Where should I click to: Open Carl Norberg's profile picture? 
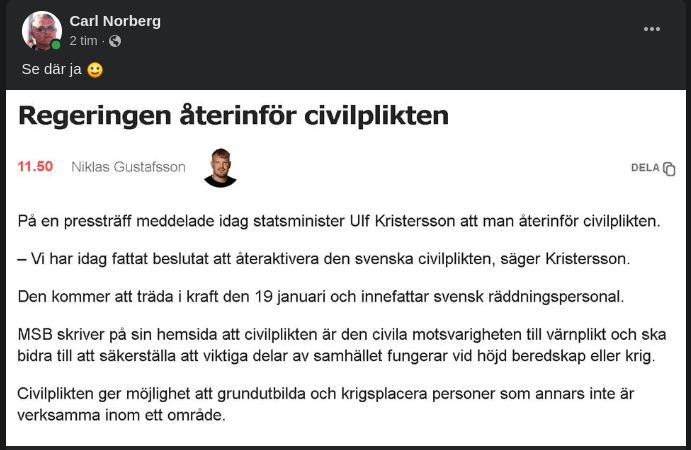42,31
